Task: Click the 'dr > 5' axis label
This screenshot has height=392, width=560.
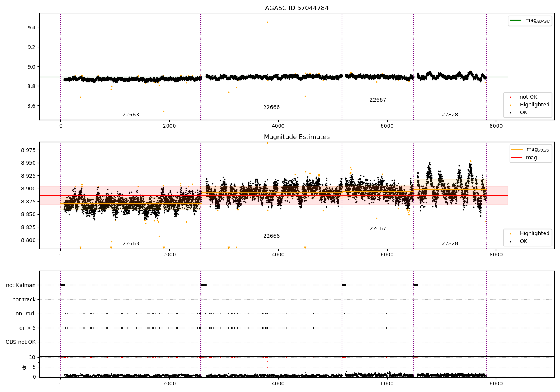Action: [x=28, y=328]
